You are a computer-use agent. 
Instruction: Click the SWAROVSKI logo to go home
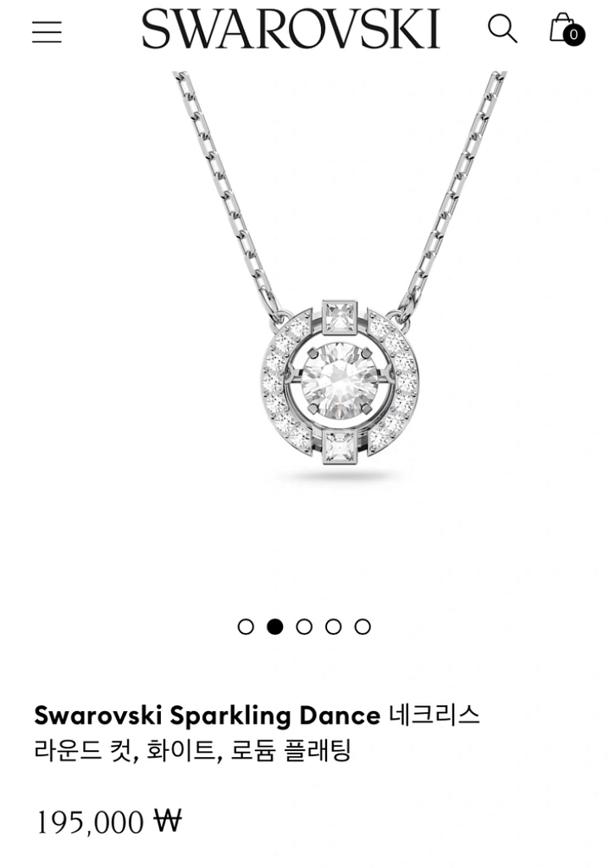(291, 28)
